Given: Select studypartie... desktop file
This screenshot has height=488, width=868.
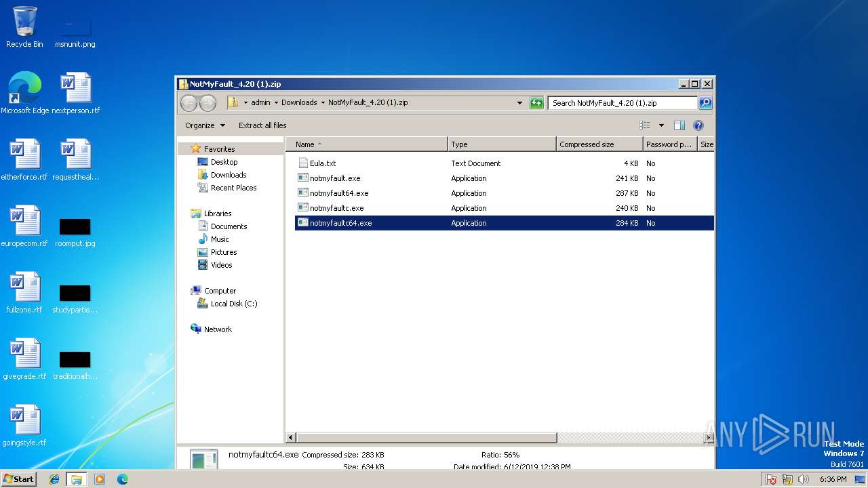Looking at the screenshot, I should [75, 298].
